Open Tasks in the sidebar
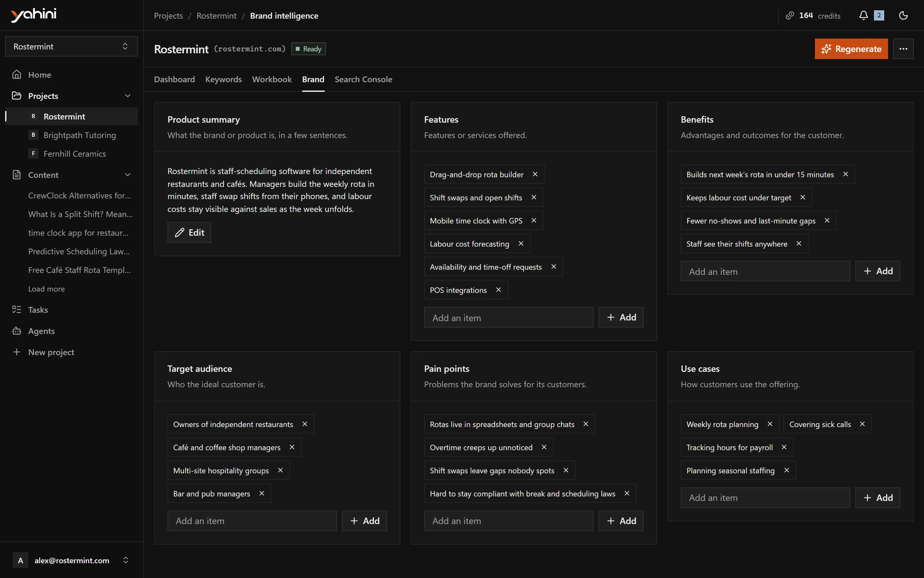The height and width of the screenshot is (578, 924). pyautogui.click(x=72, y=310)
